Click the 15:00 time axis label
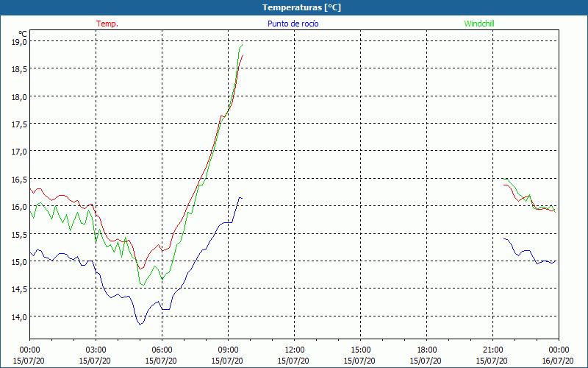The width and height of the screenshot is (588, 368). click(360, 350)
